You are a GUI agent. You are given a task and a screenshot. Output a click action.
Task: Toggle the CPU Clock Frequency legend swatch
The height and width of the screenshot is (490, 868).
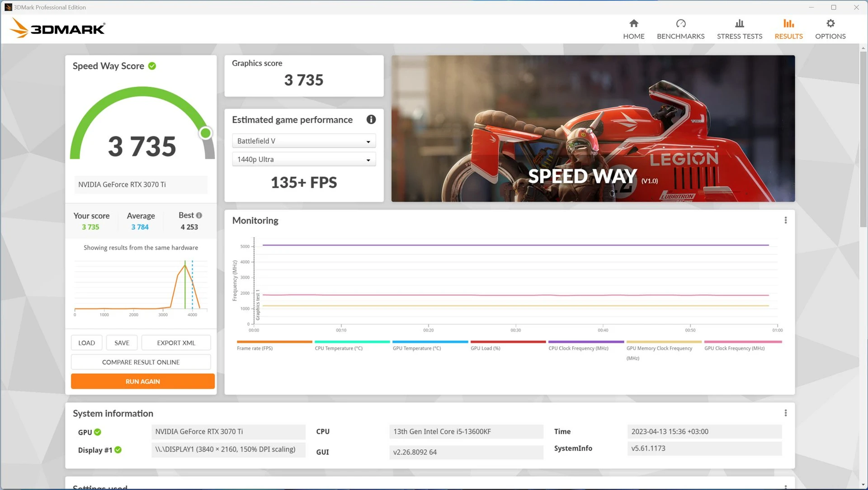pyautogui.click(x=586, y=342)
